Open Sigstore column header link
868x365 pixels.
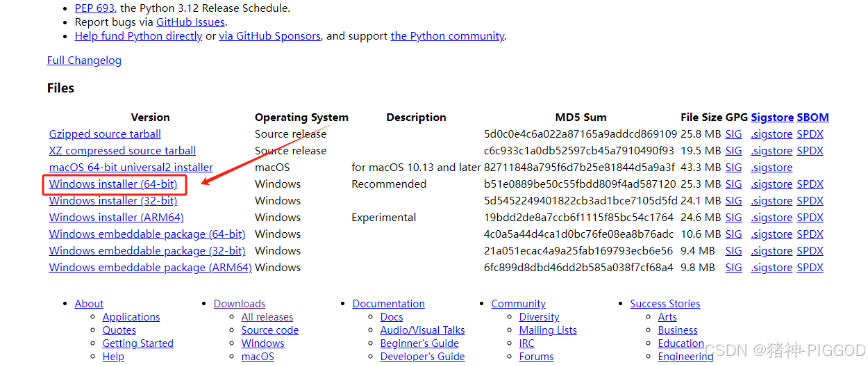(x=772, y=117)
